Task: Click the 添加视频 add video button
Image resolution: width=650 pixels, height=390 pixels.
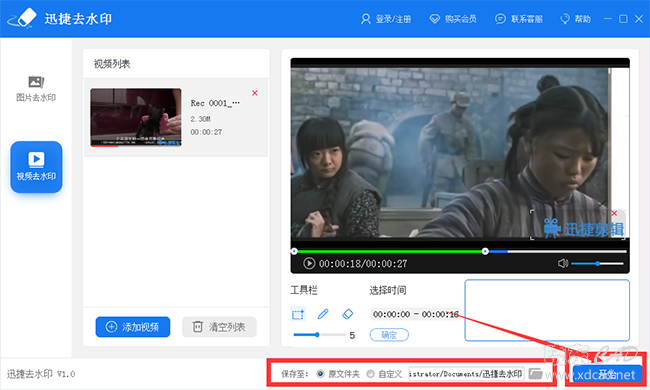Action: [x=133, y=327]
